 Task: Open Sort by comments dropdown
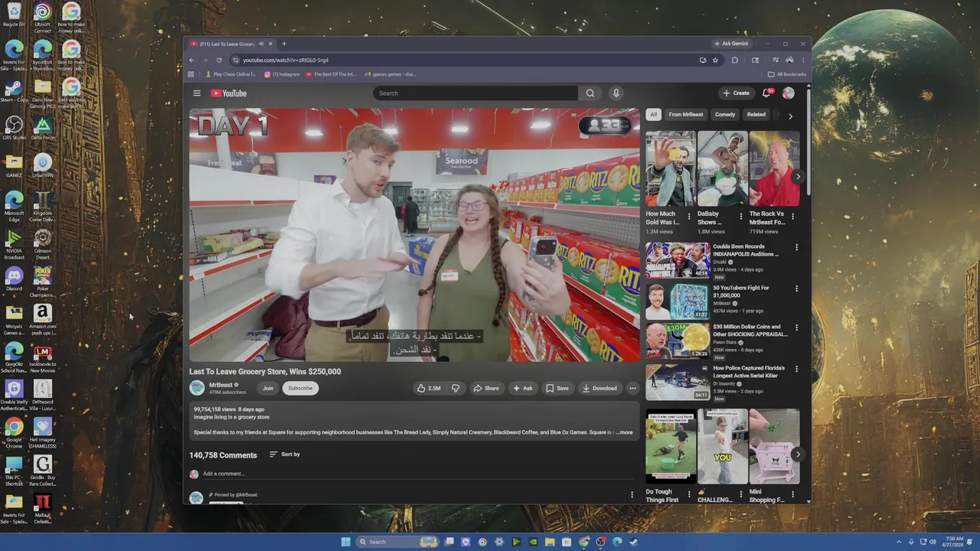tap(285, 455)
